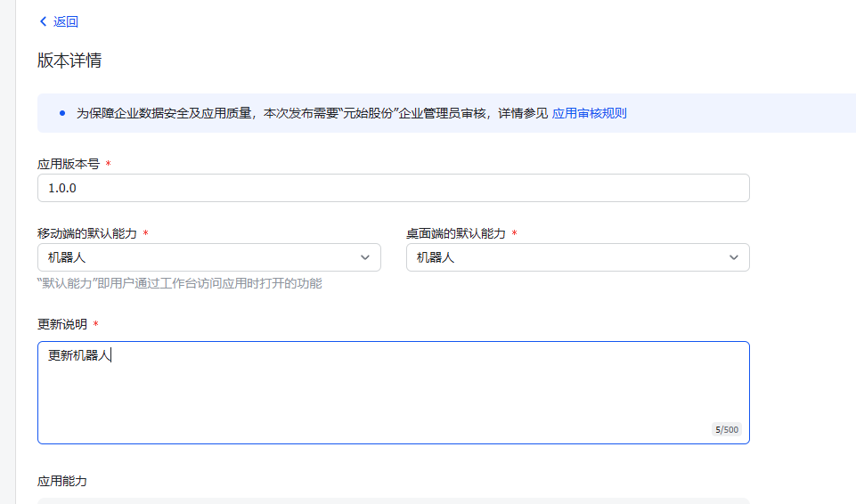Open the 移动端的默认能力 dropdown

point(208,257)
